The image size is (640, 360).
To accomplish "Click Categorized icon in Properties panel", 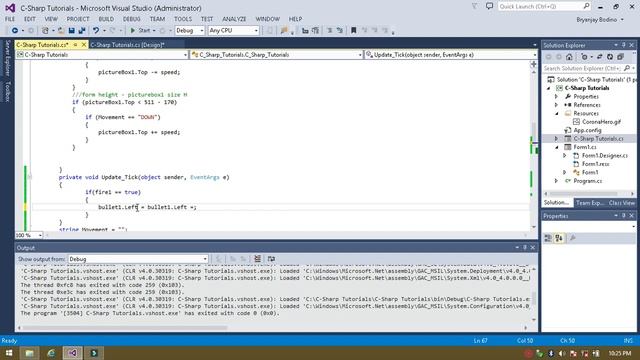I will pyautogui.click(x=548, y=238).
